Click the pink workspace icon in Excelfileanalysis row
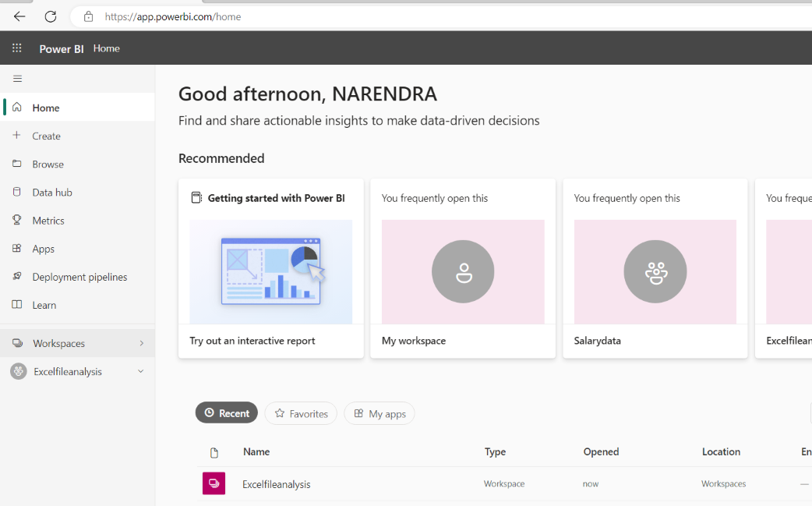812x506 pixels. (x=214, y=483)
